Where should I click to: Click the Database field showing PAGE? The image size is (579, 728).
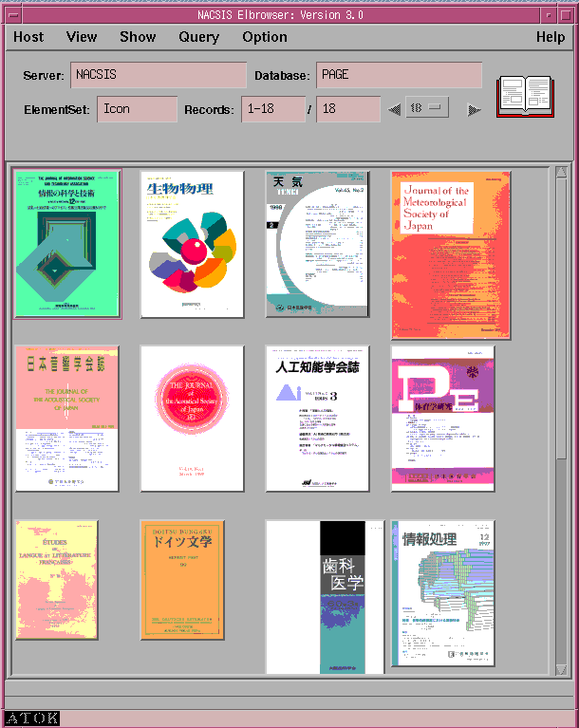tap(399, 75)
